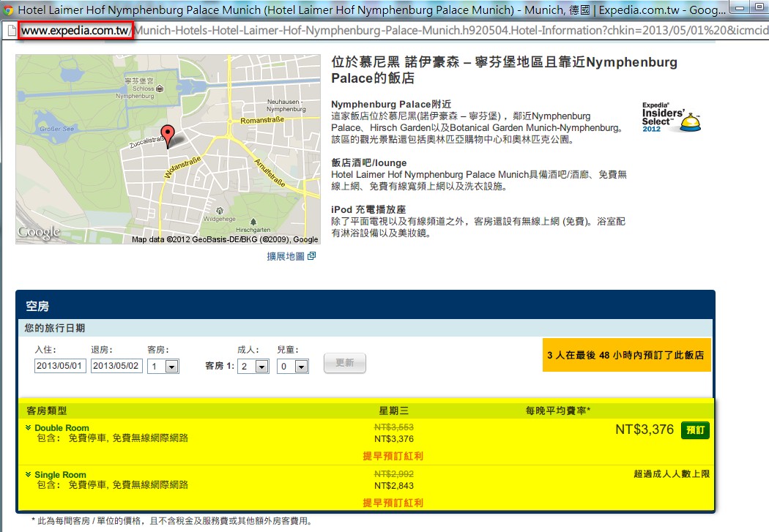Screen dimensions: 769x532
Task: Click the 超過成人人數上限 notice
Action: (x=672, y=473)
